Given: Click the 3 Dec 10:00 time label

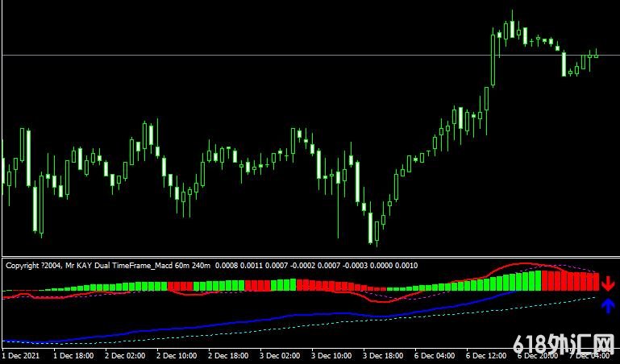Looking at the screenshot, I should [x=333, y=355].
